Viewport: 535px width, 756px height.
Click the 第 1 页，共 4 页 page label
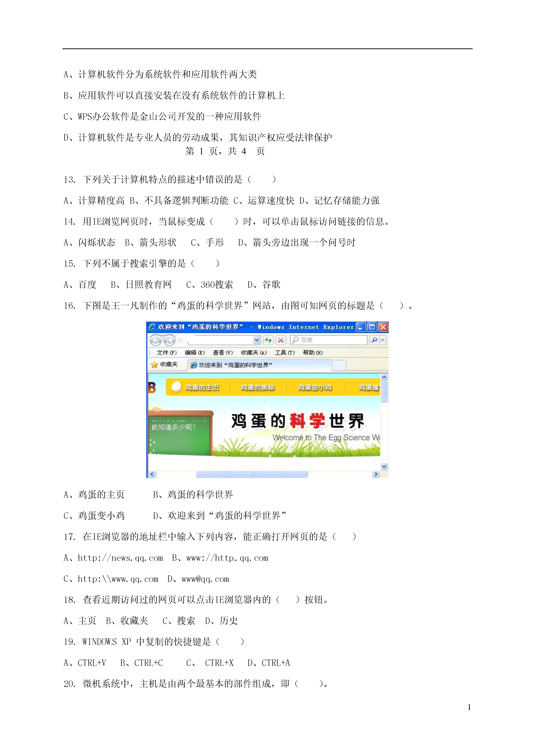tap(225, 151)
